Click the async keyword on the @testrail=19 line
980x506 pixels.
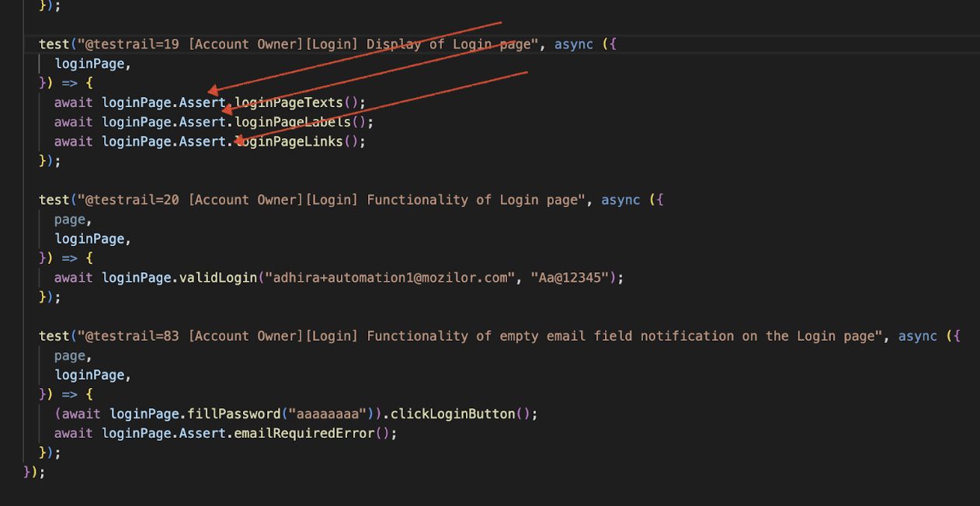click(574, 44)
